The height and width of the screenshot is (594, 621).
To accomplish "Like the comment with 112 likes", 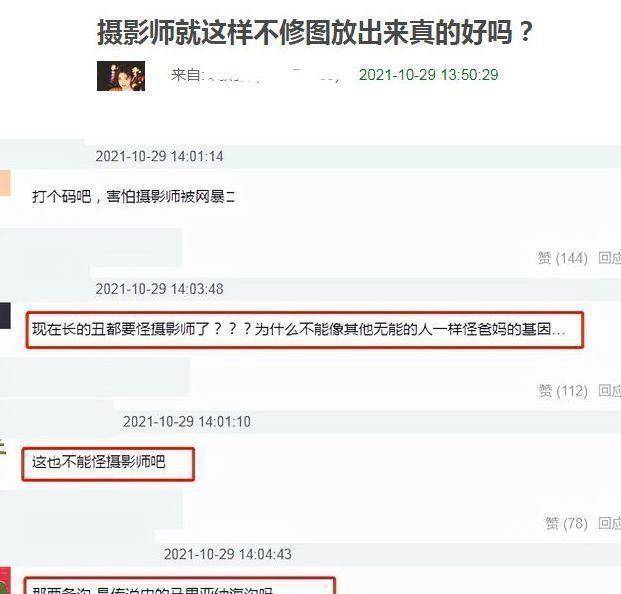I will 562,391.
